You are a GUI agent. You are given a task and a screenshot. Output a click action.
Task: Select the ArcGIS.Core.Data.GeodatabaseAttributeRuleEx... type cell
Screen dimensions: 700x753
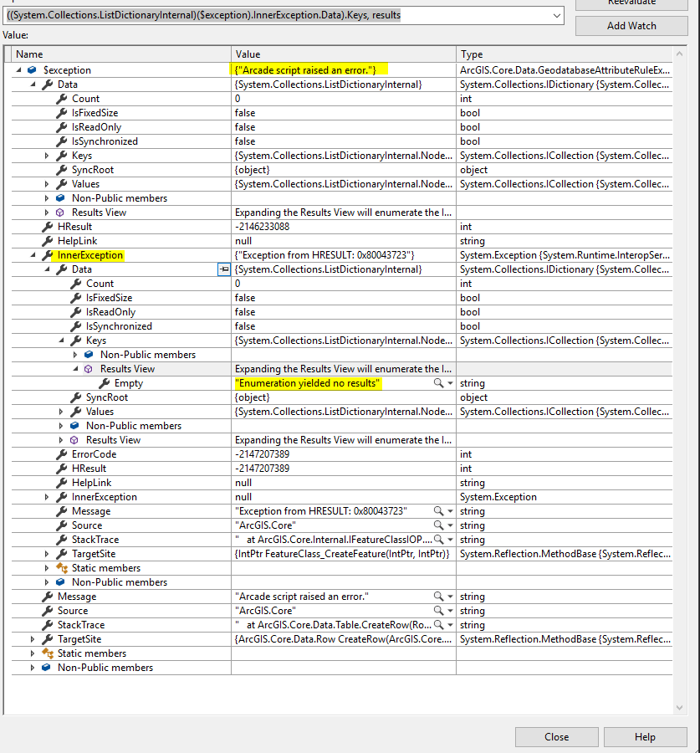click(x=565, y=70)
